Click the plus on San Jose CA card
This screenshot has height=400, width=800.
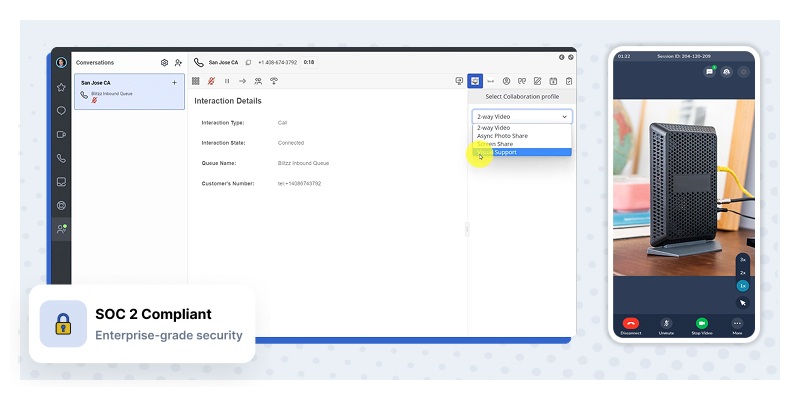click(174, 83)
